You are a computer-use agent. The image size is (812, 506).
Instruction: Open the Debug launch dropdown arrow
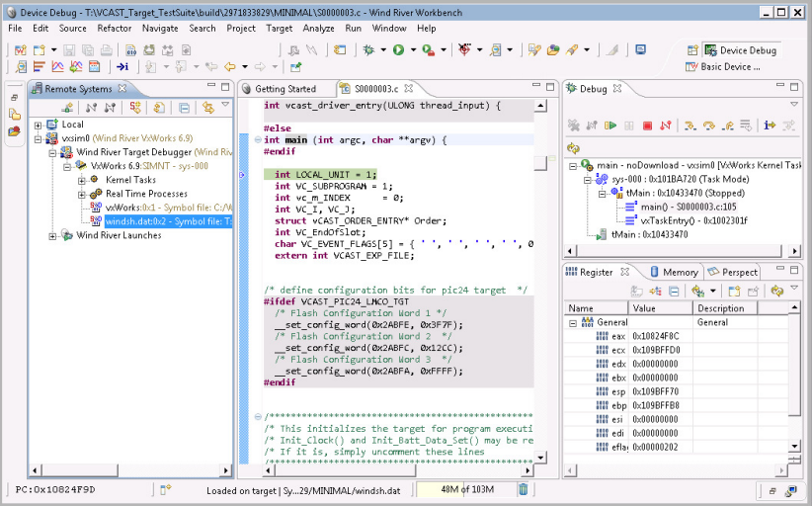(x=382, y=49)
